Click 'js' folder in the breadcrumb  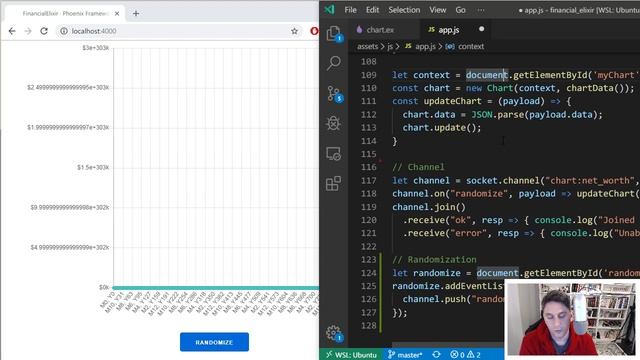coord(390,47)
